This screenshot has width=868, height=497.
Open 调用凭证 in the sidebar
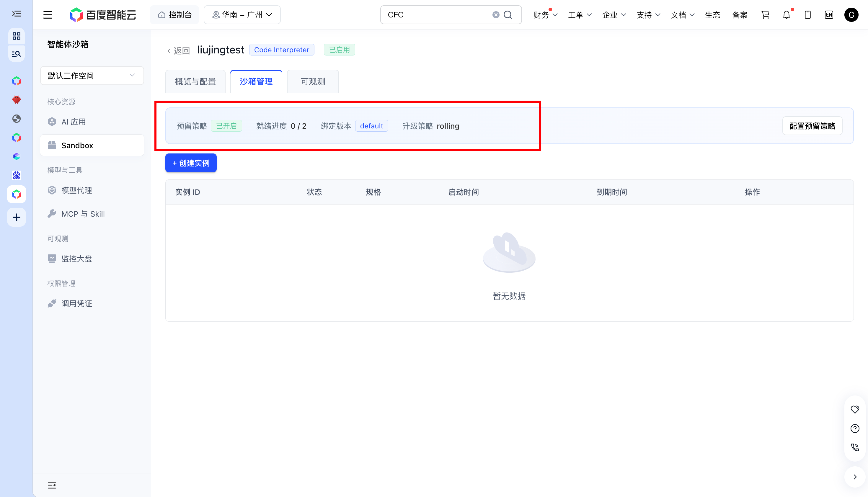click(x=92, y=303)
